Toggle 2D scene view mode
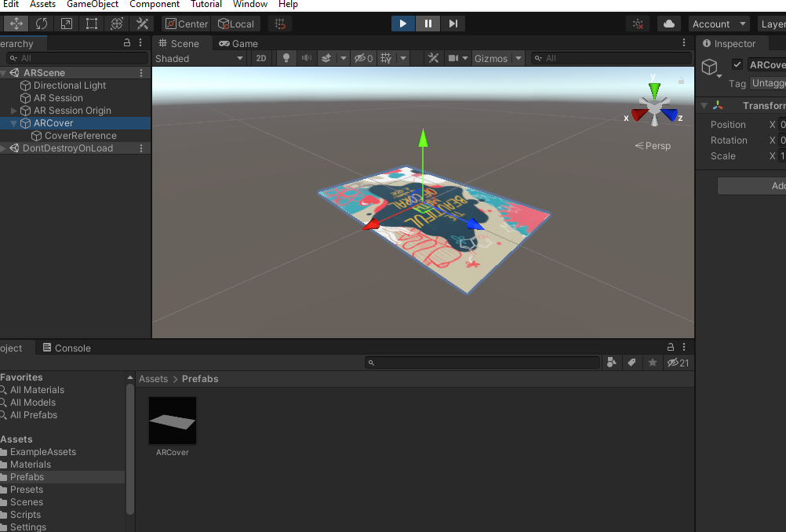This screenshot has height=532, width=786. pos(261,58)
